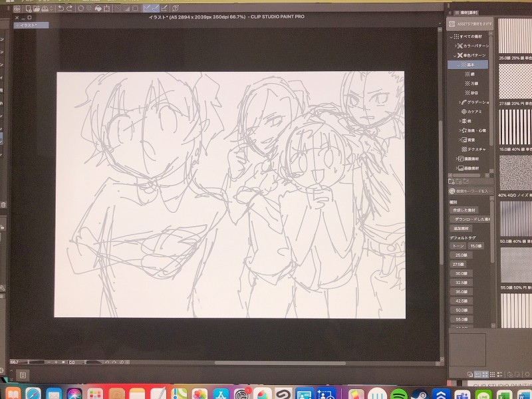The width and height of the screenshot is (532, 399).
Task: Create a new canvas with the New icon
Action: 29,9
